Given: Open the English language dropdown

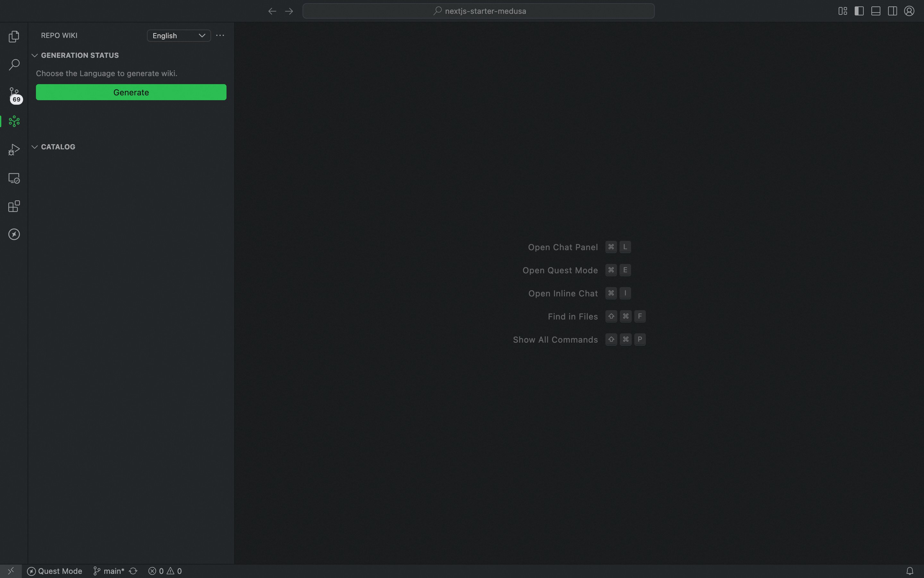Looking at the screenshot, I should click(179, 36).
